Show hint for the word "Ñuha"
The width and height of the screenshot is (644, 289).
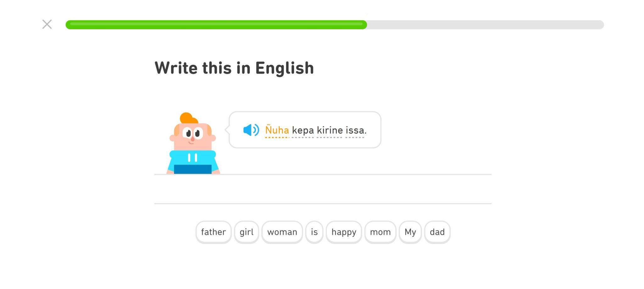(x=277, y=130)
